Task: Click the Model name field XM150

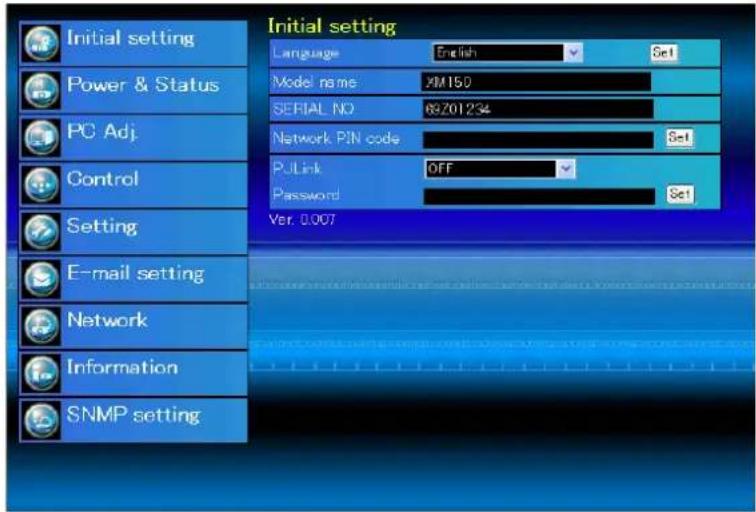Action: coord(536,82)
